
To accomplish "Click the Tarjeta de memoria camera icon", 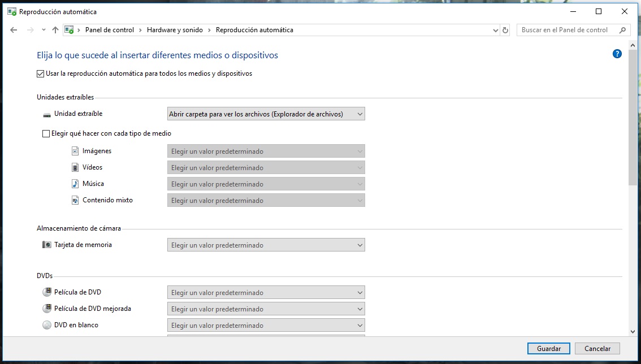I will tap(47, 245).
